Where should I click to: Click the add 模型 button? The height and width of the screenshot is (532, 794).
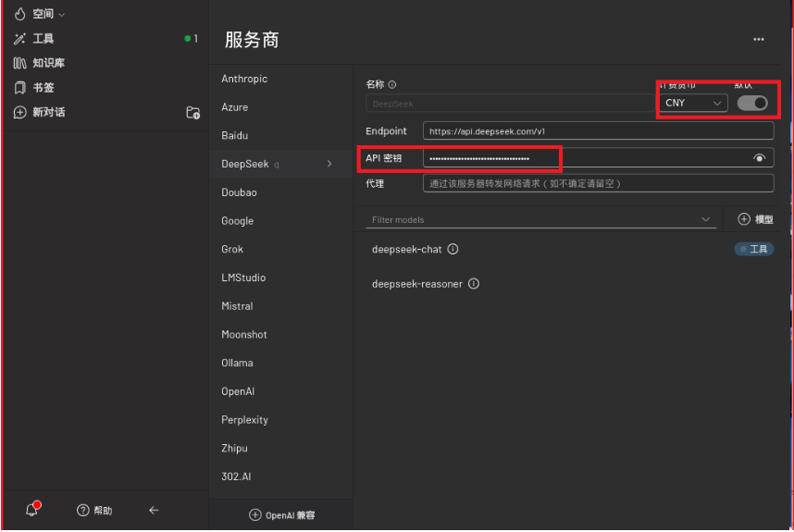coord(755,219)
